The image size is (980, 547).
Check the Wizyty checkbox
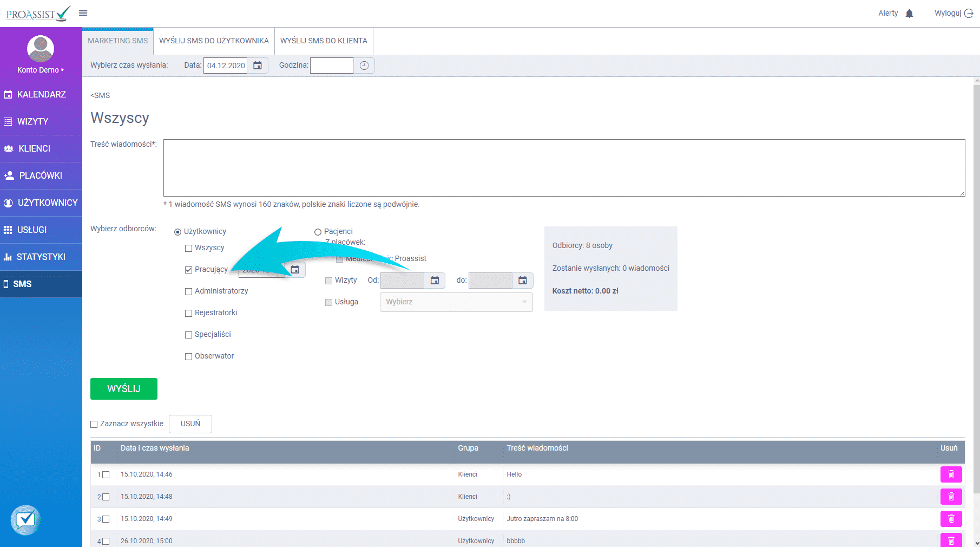[328, 281]
